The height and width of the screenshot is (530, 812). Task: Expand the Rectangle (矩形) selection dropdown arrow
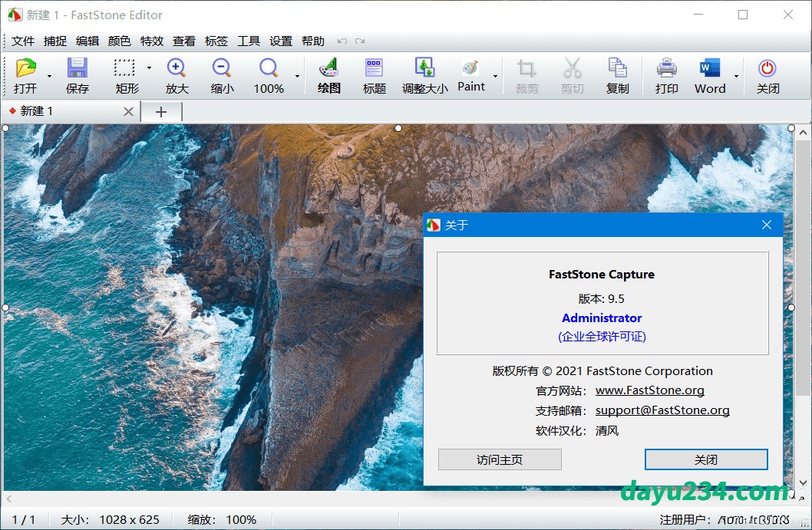[149, 68]
